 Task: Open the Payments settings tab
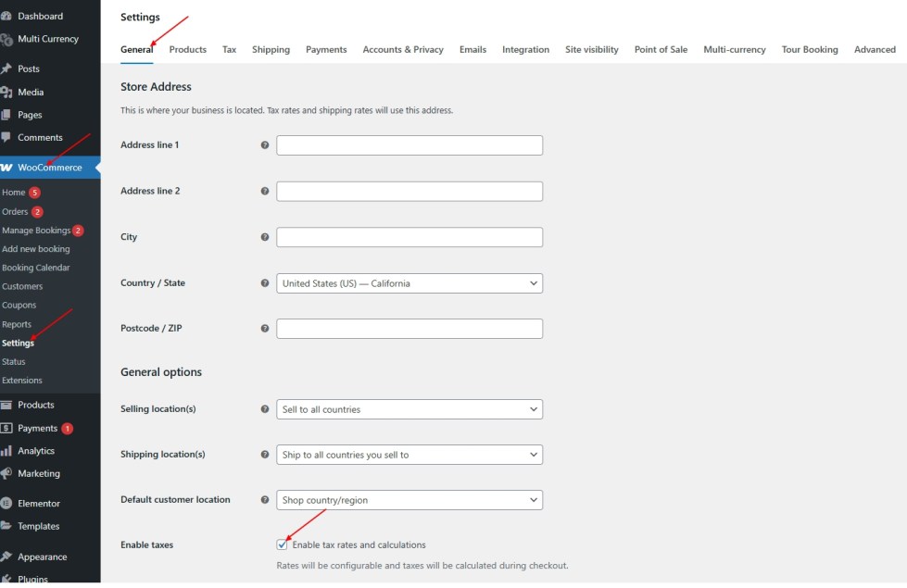click(x=326, y=50)
